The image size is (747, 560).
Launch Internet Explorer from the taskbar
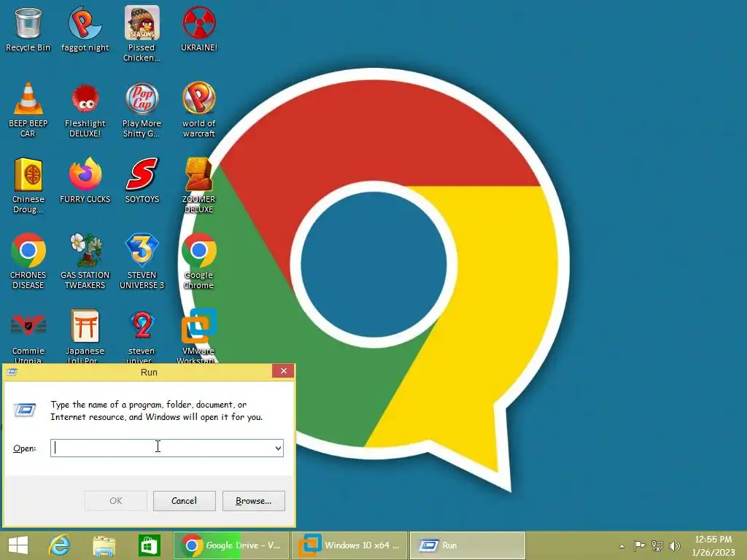pyautogui.click(x=60, y=545)
